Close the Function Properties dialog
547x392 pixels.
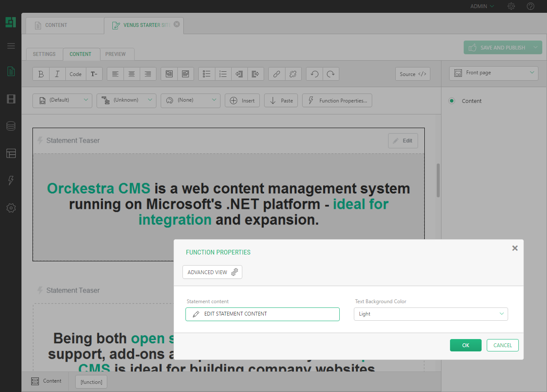tap(515, 248)
